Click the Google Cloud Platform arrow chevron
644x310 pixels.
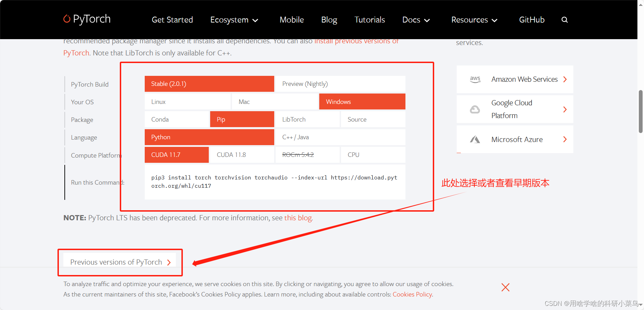pyautogui.click(x=565, y=109)
